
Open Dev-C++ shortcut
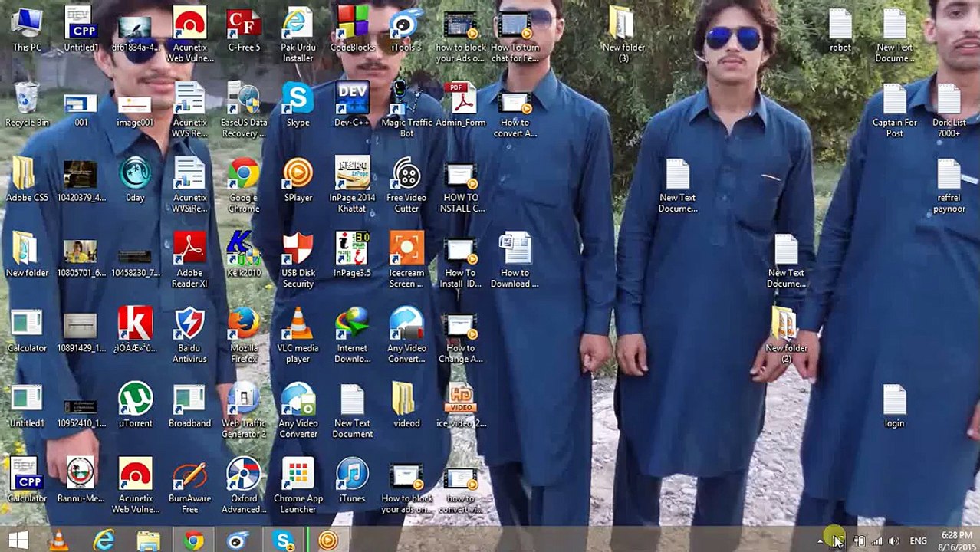pyautogui.click(x=353, y=106)
